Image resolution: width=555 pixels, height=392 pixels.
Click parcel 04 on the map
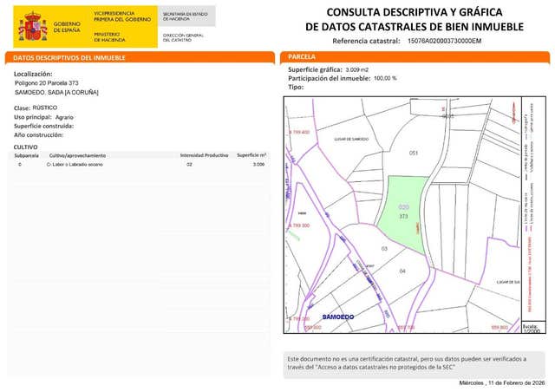tap(402, 271)
